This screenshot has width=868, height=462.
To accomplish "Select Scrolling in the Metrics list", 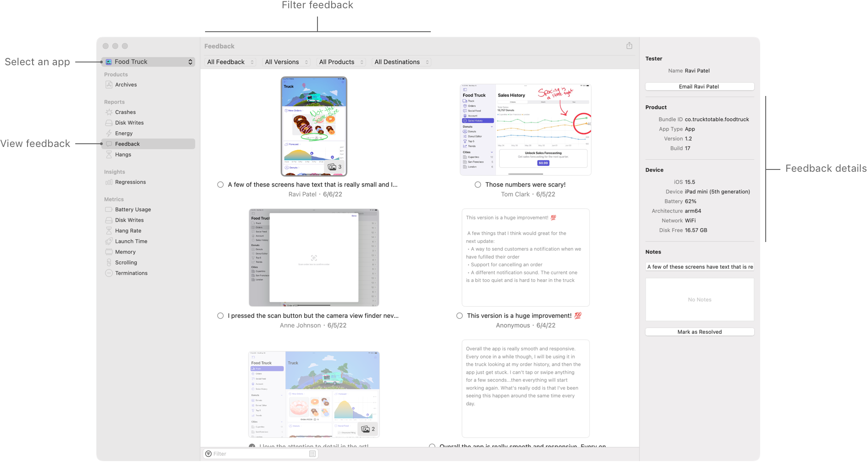I will click(126, 262).
